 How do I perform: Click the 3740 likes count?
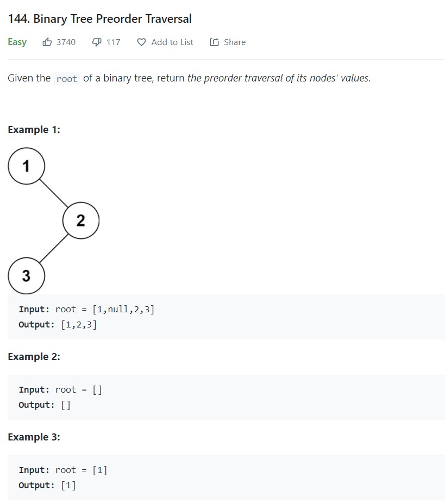pyautogui.click(x=66, y=42)
